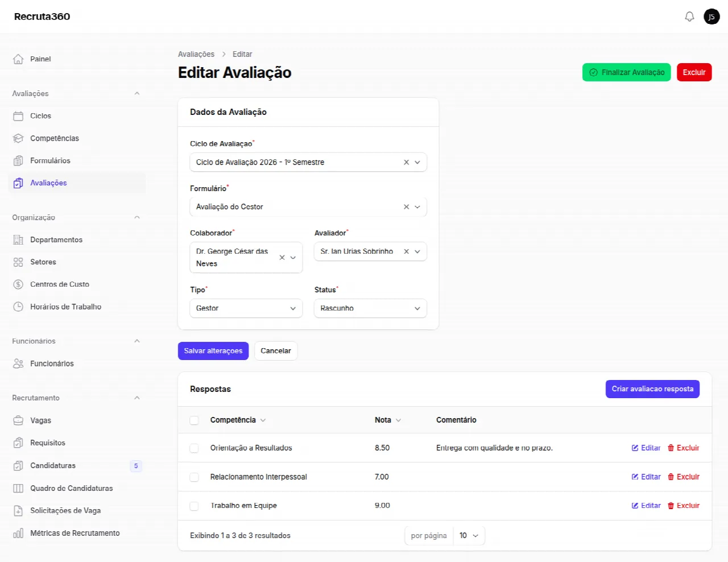The width and height of the screenshot is (728, 562).
Task: Click the Setores grid icon
Action: (18, 262)
